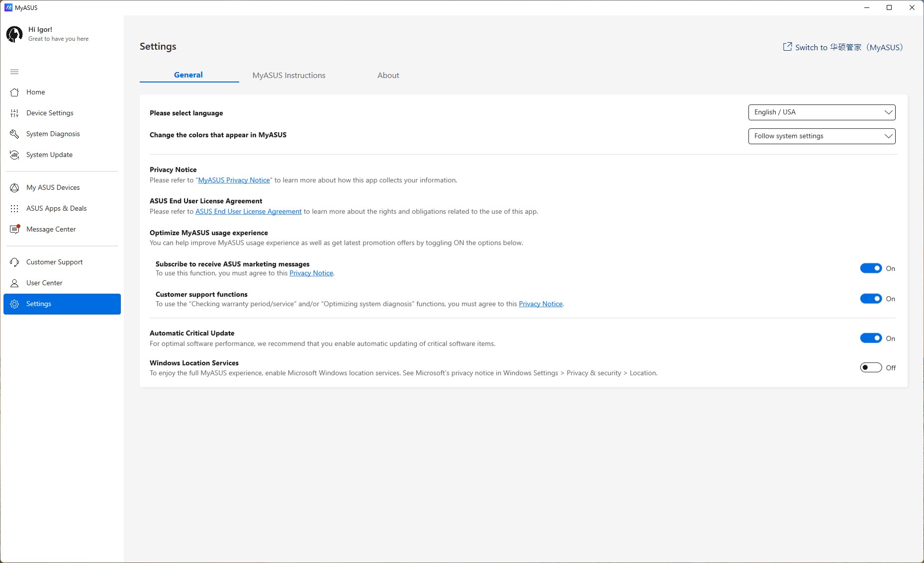
Task: Click 'Subscribe to receive ASUS marketing messages' heading
Action: 232,264
